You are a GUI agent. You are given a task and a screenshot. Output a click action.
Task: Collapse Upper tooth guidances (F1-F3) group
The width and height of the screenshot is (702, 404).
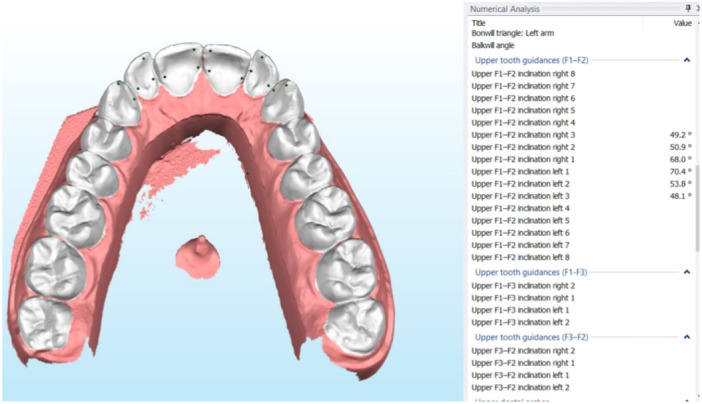tap(687, 272)
